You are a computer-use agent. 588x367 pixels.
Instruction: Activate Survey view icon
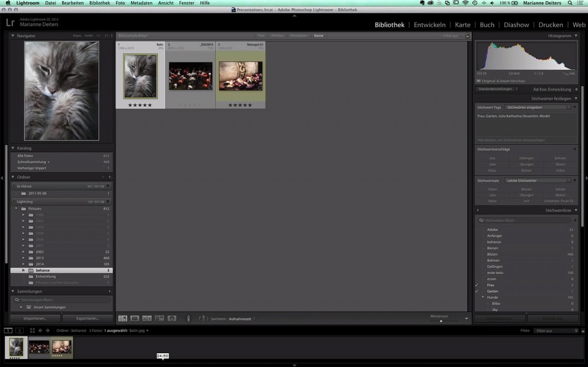point(159,318)
